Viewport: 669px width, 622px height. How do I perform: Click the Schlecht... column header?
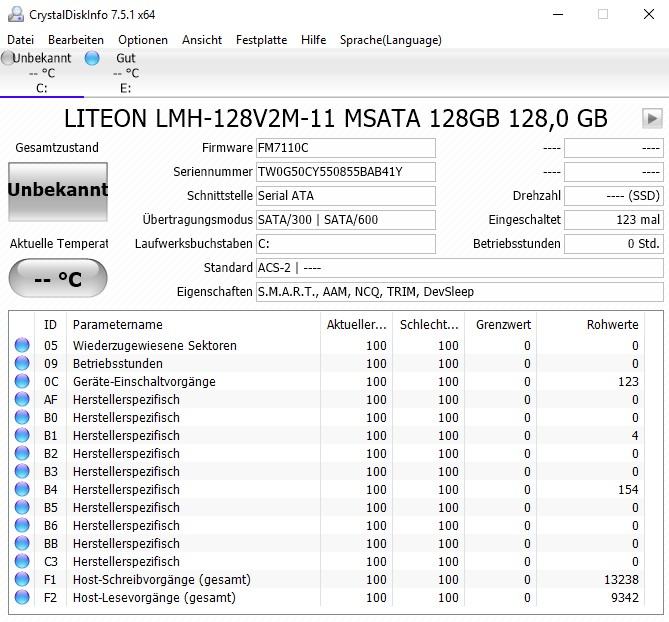pyautogui.click(x=429, y=325)
